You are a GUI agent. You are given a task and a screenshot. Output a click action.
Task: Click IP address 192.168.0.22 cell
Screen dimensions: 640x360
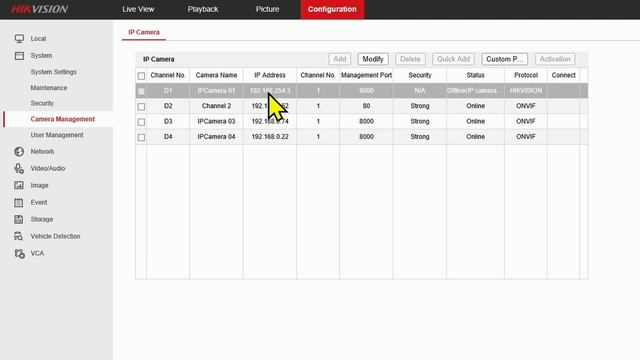270,137
